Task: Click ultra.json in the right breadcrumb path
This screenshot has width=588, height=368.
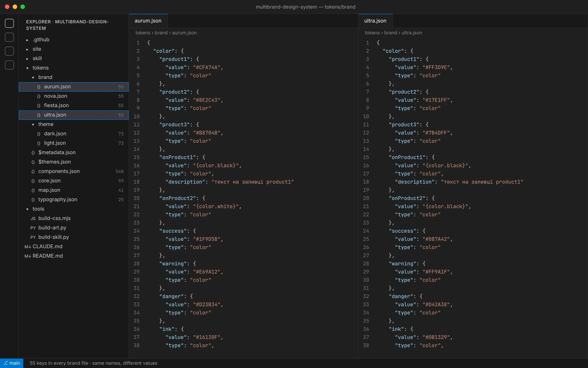Action: click(x=412, y=33)
